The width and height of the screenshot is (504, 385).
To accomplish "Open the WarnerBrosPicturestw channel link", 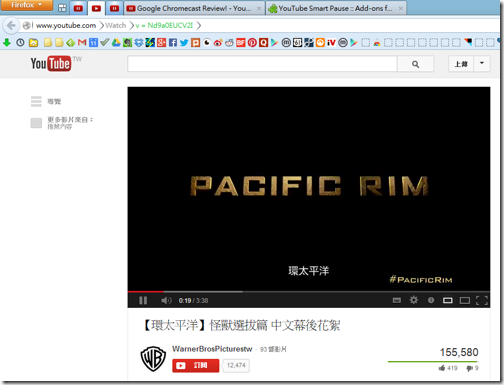I will (212, 349).
